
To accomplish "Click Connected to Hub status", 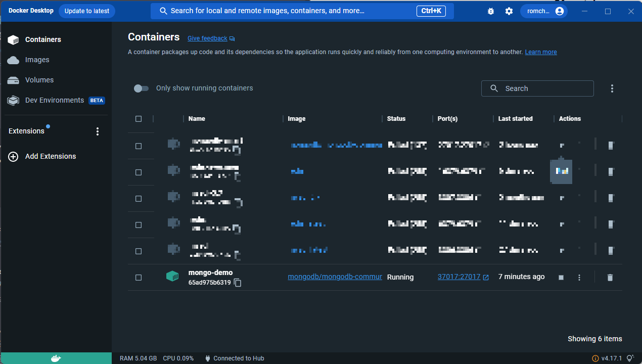I will coord(235,358).
